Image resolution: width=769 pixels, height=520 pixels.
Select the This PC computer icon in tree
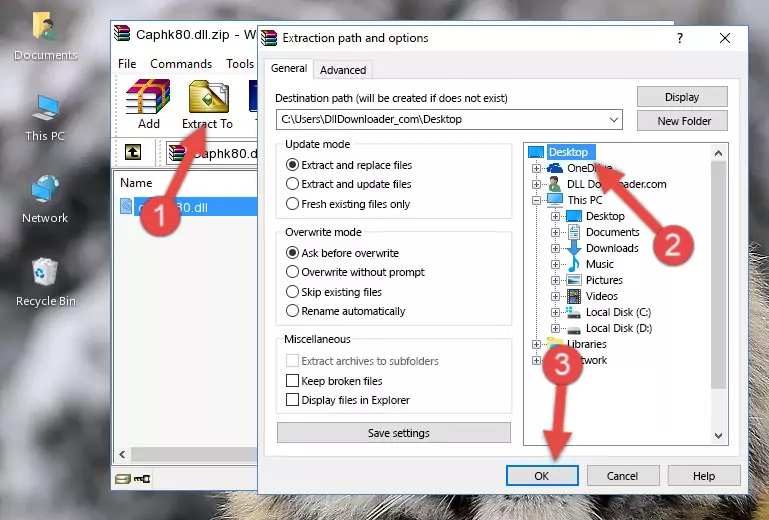tap(555, 200)
